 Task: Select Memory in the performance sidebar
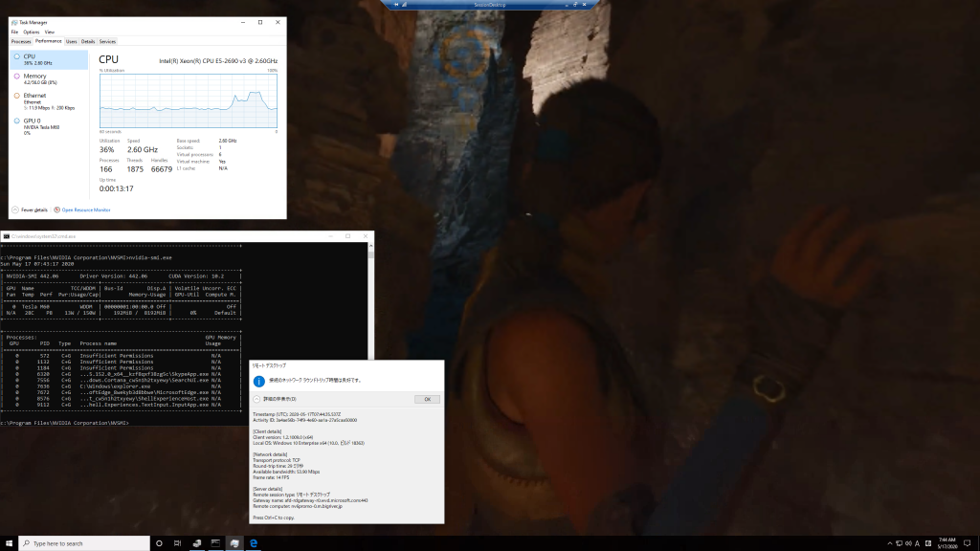click(49, 78)
